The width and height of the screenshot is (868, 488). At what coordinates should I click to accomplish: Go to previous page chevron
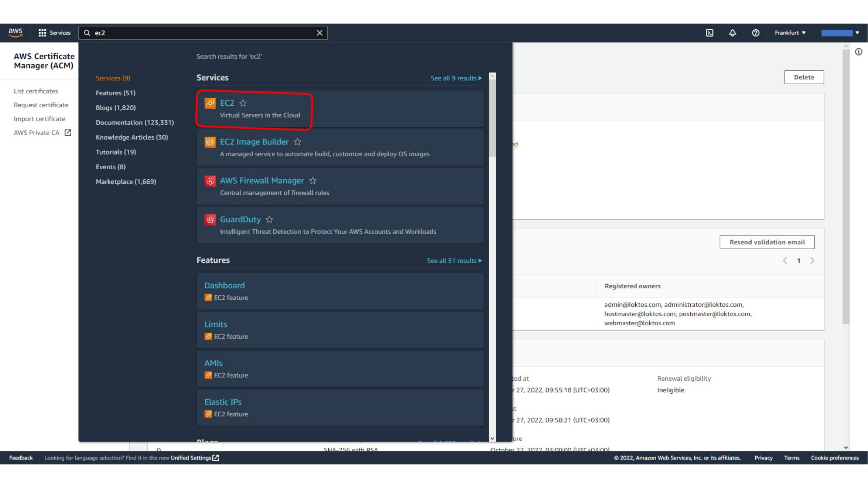click(x=785, y=261)
